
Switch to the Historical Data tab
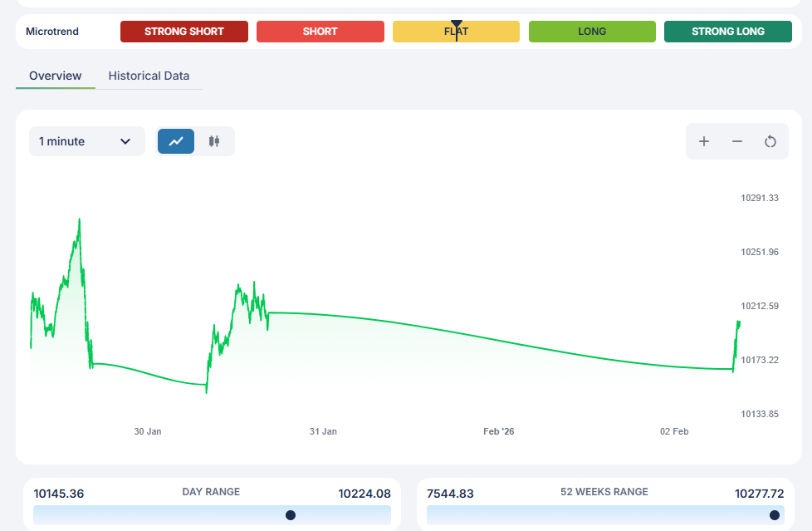[149, 76]
